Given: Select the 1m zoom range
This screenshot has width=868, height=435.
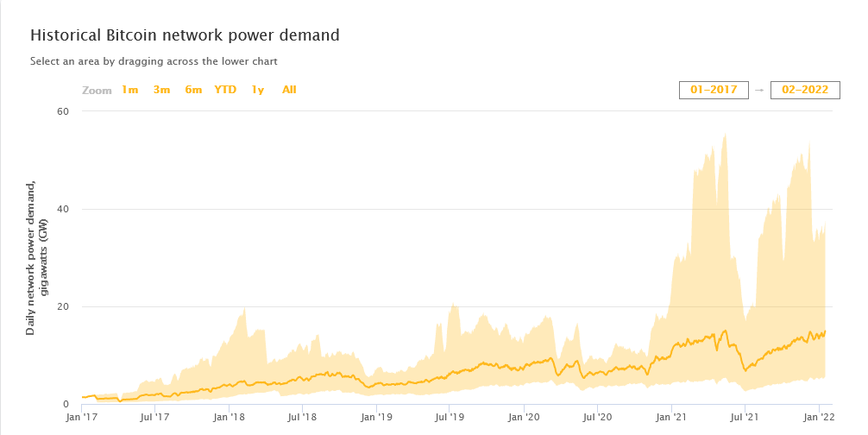Looking at the screenshot, I should [x=130, y=90].
